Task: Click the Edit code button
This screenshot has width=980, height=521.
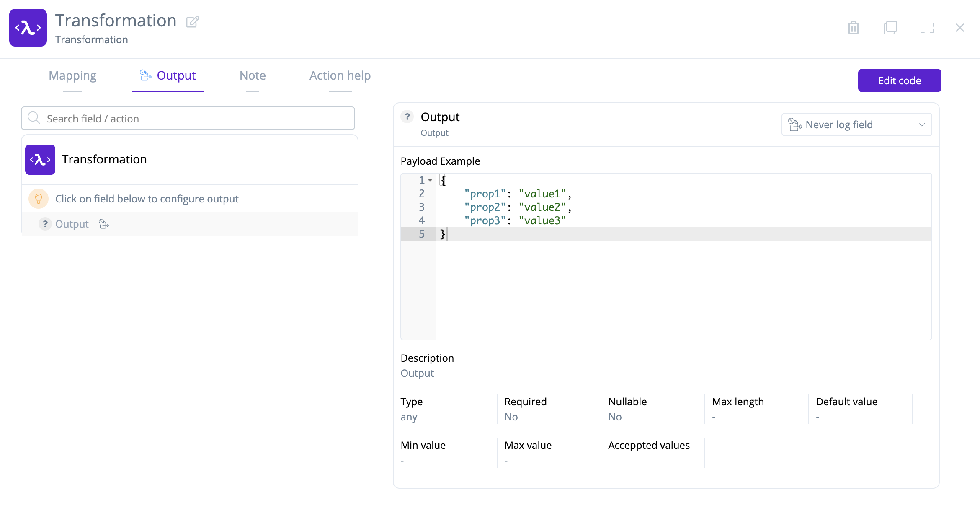Action: point(899,80)
